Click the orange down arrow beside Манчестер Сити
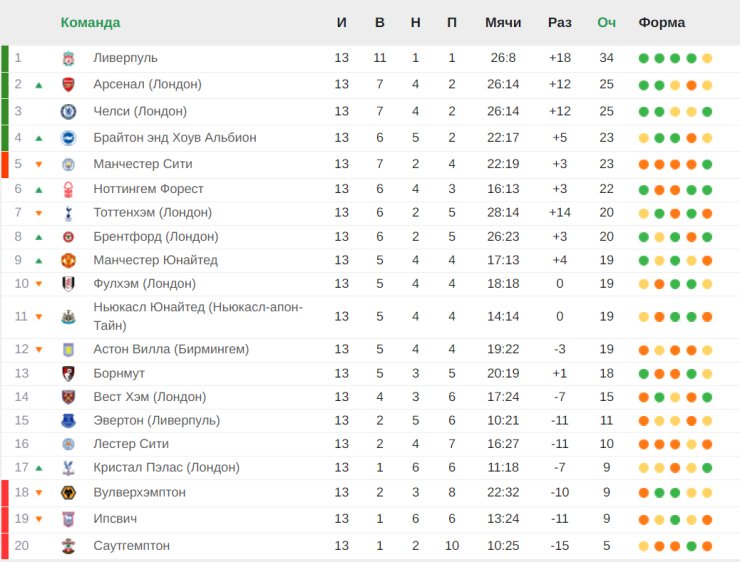The height and width of the screenshot is (562, 740). pos(39,165)
